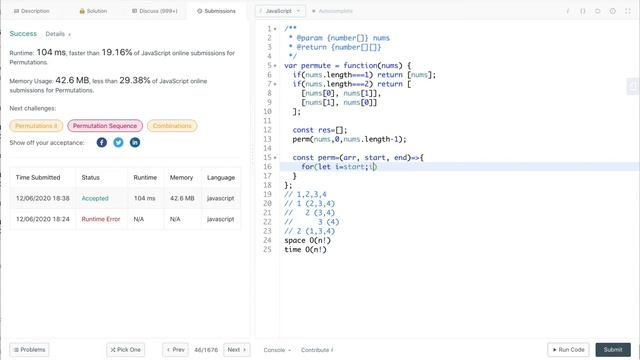This screenshot has height=360, width=640.
Task: Click comment line '// 1,2,3,4'
Action: (305, 194)
